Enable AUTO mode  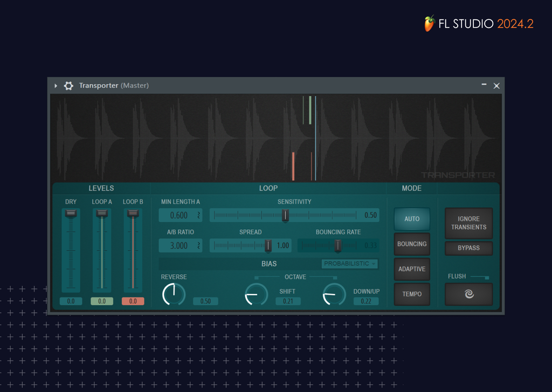point(411,219)
